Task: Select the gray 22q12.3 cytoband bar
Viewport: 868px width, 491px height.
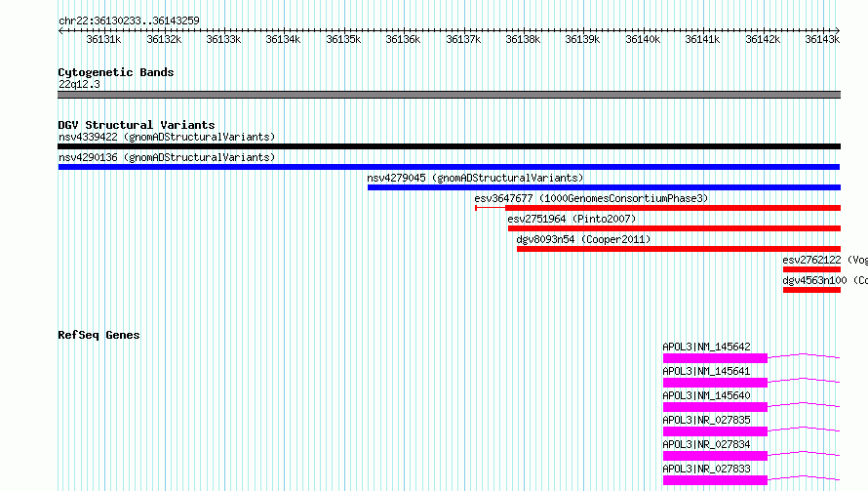Action: click(449, 95)
